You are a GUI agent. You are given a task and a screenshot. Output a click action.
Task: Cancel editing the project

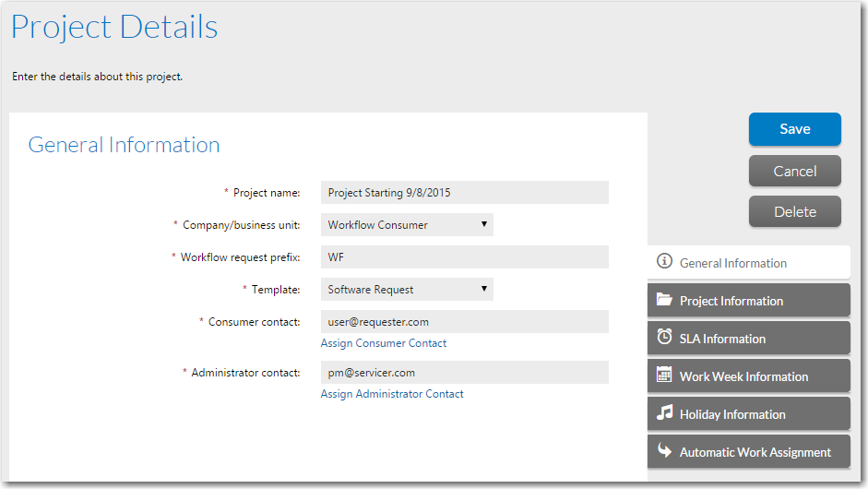point(795,171)
